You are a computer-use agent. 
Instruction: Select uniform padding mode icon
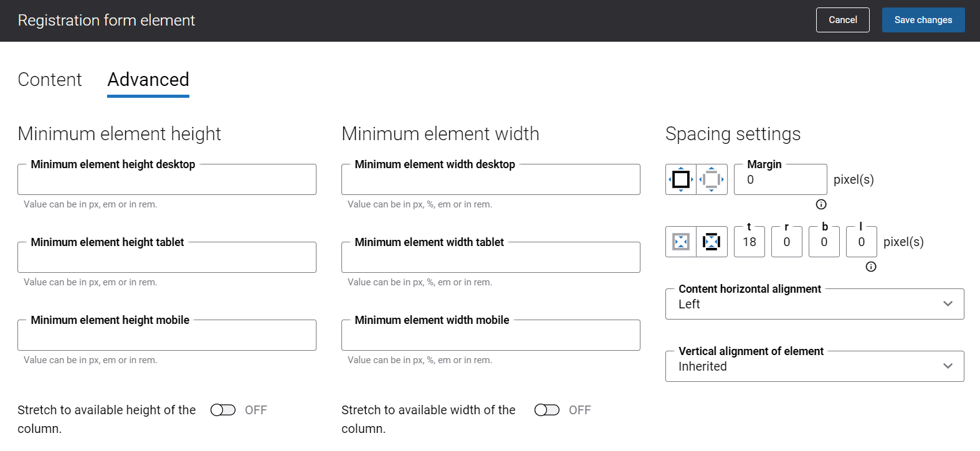click(x=681, y=242)
